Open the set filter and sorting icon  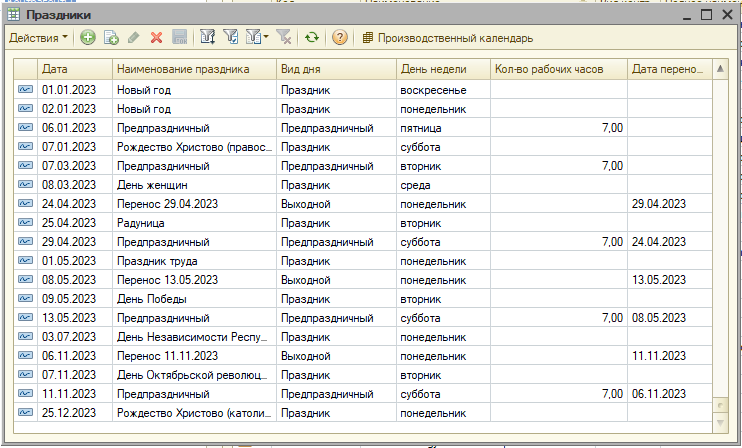click(208, 38)
